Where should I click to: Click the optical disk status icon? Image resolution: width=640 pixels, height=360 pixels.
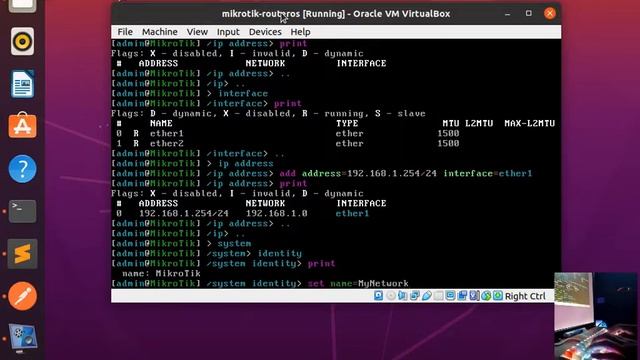pos(391,296)
